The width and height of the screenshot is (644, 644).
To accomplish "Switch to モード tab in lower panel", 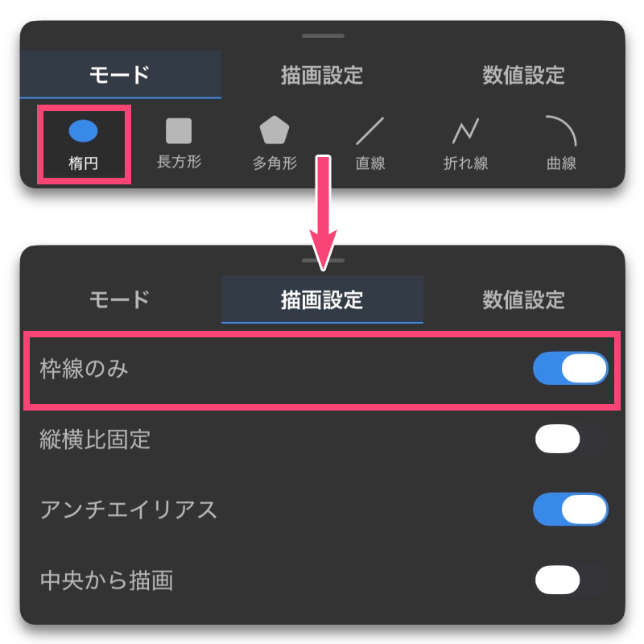I will point(121,299).
